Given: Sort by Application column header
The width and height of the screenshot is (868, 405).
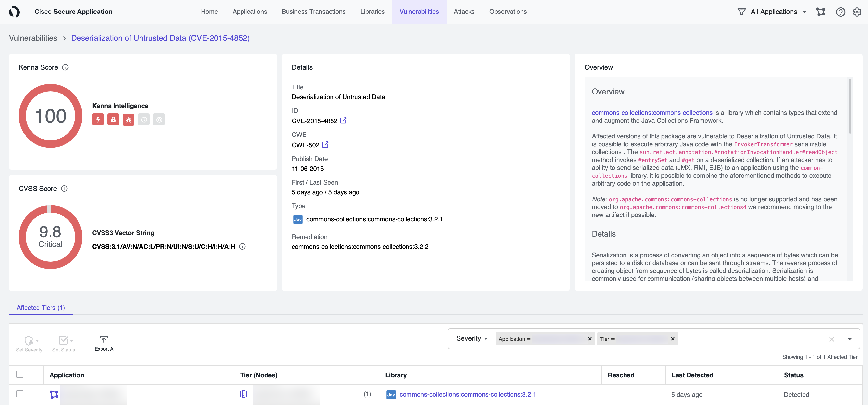Looking at the screenshot, I should coord(67,375).
